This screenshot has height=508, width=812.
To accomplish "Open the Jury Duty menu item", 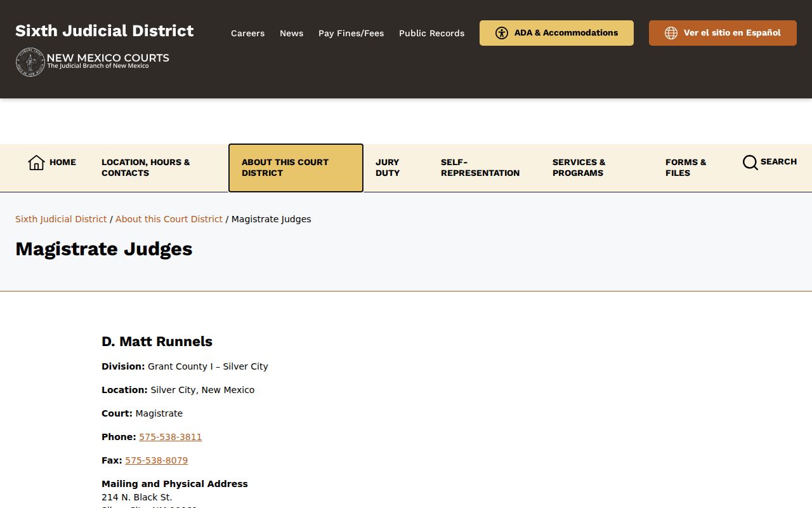I will [388, 168].
